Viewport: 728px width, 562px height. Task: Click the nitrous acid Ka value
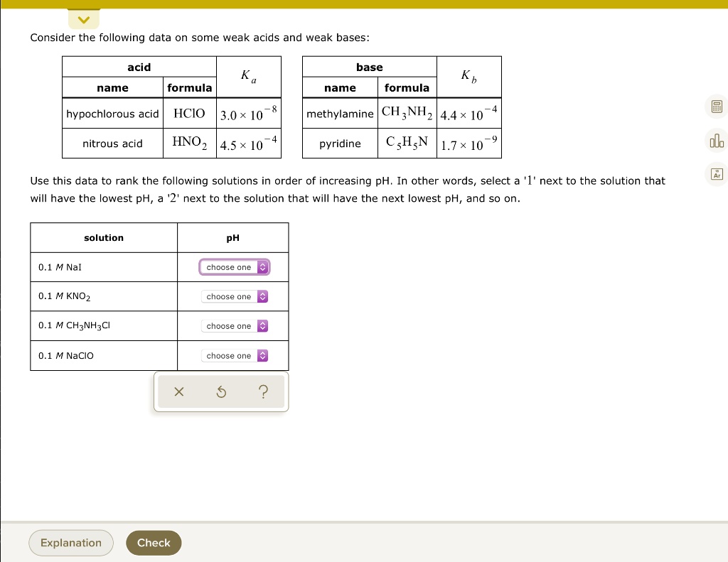249,143
